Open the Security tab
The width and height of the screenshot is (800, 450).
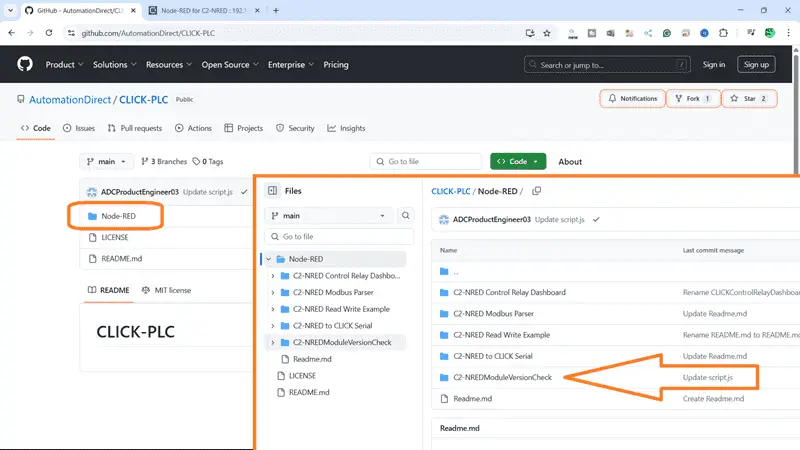[295, 128]
